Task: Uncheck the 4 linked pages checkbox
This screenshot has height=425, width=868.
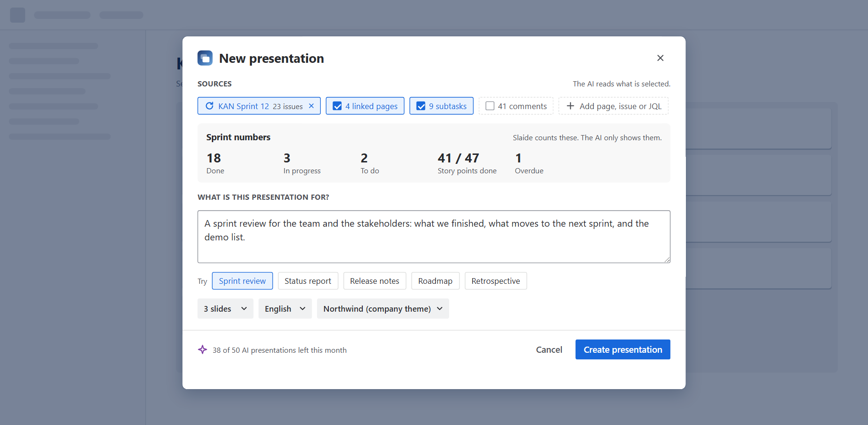Action: pyautogui.click(x=337, y=106)
